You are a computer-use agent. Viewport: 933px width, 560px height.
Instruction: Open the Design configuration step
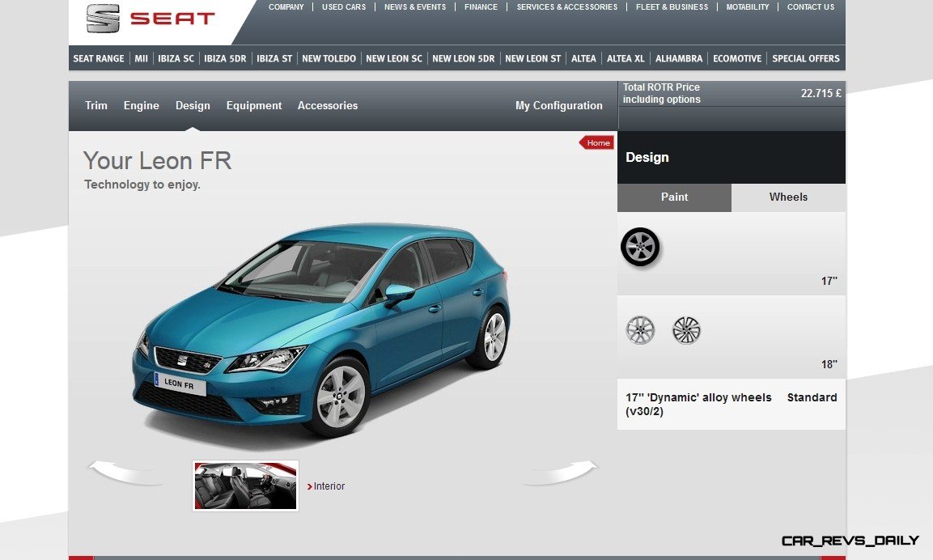tap(193, 105)
